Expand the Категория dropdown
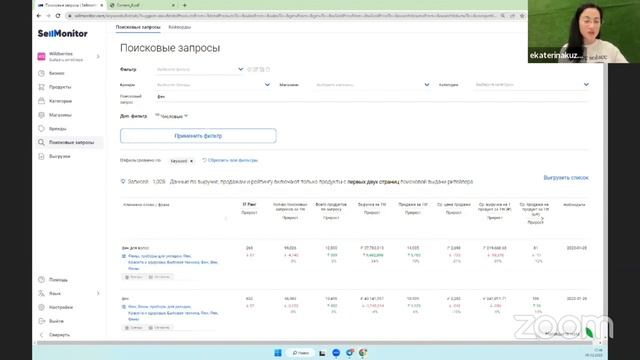 click(x=586, y=84)
